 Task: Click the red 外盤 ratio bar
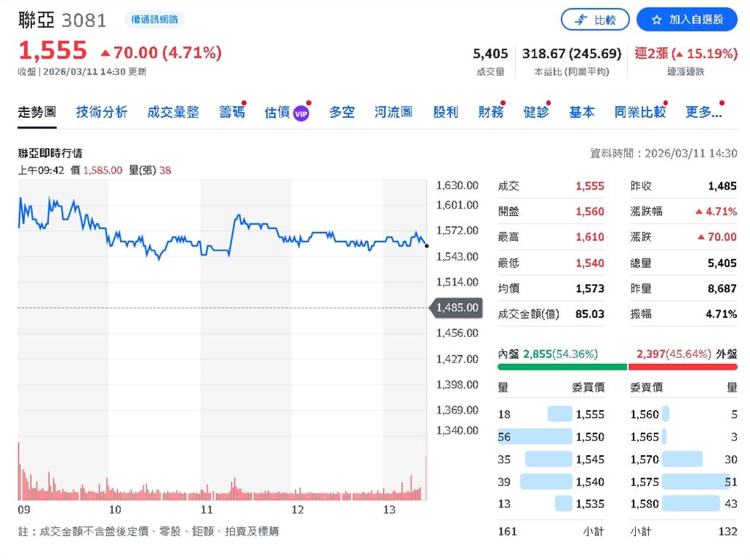click(683, 367)
